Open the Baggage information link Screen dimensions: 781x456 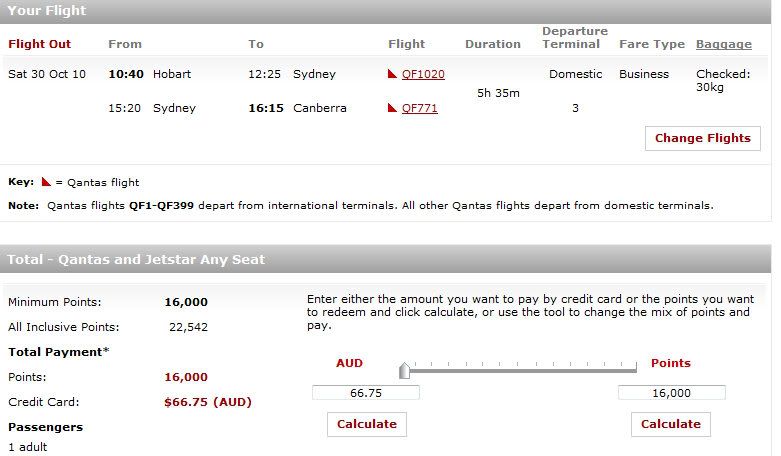(x=724, y=44)
